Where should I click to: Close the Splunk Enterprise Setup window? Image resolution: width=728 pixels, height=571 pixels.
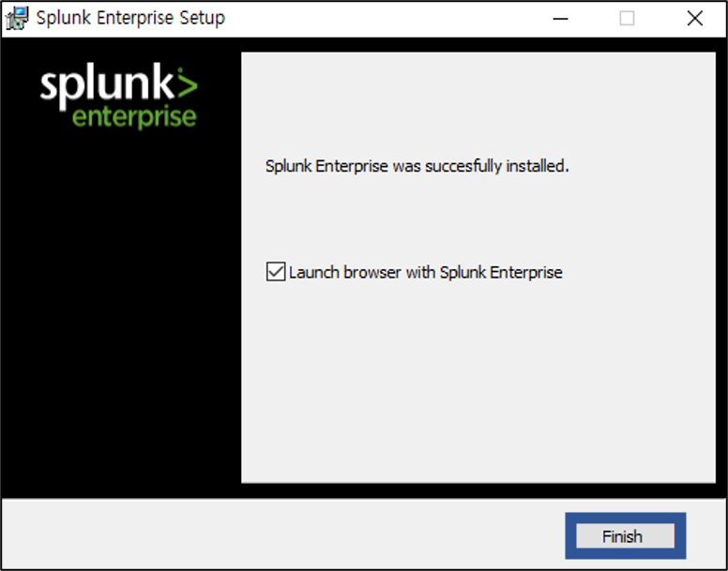(694, 19)
